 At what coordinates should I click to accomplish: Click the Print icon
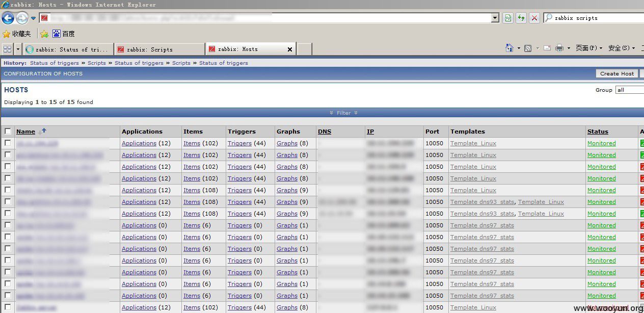tap(559, 48)
